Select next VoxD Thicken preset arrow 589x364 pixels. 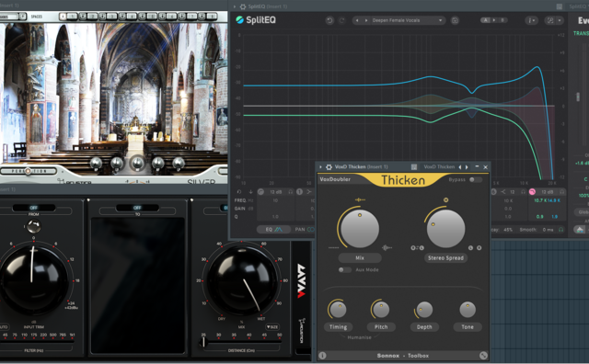pos(467,167)
